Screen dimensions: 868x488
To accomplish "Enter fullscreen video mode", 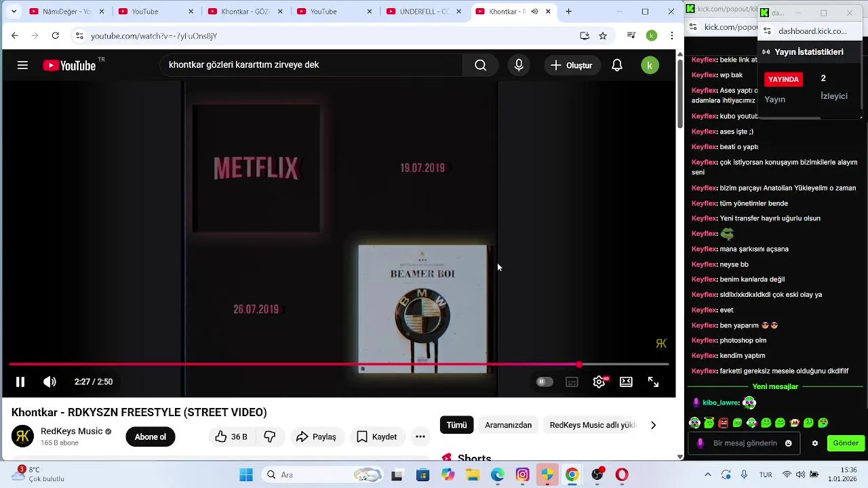I will (653, 382).
